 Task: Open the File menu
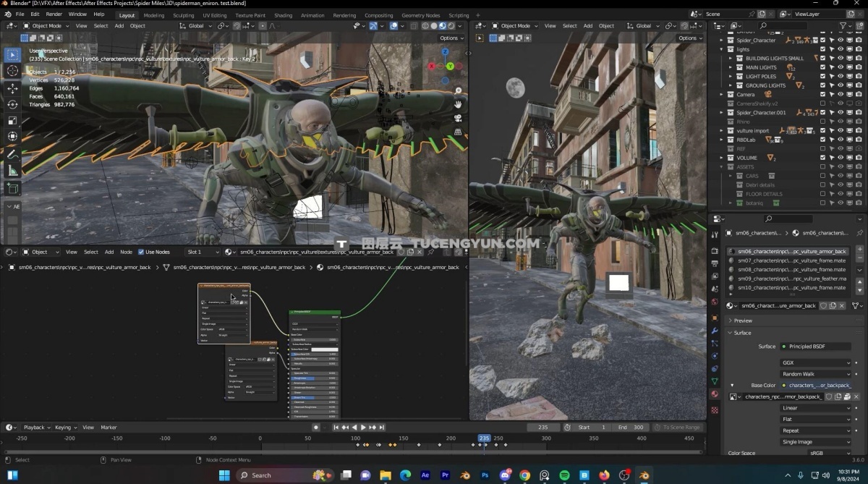point(20,14)
